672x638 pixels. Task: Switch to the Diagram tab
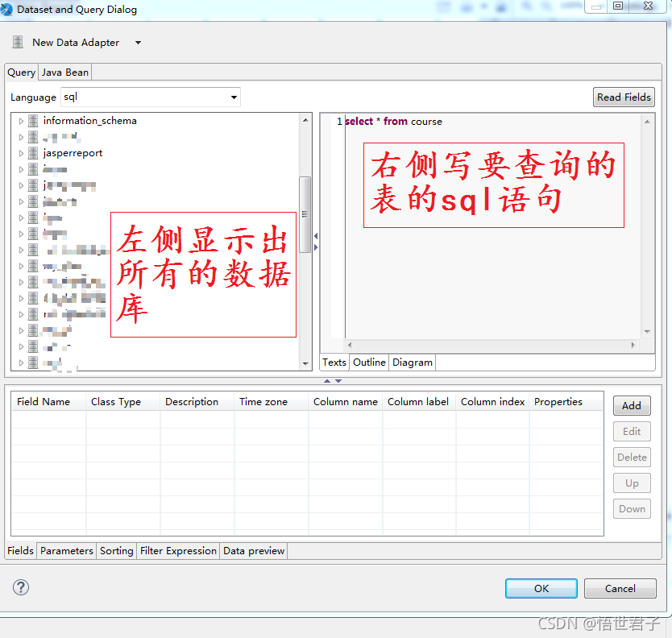[x=412, y=362]
